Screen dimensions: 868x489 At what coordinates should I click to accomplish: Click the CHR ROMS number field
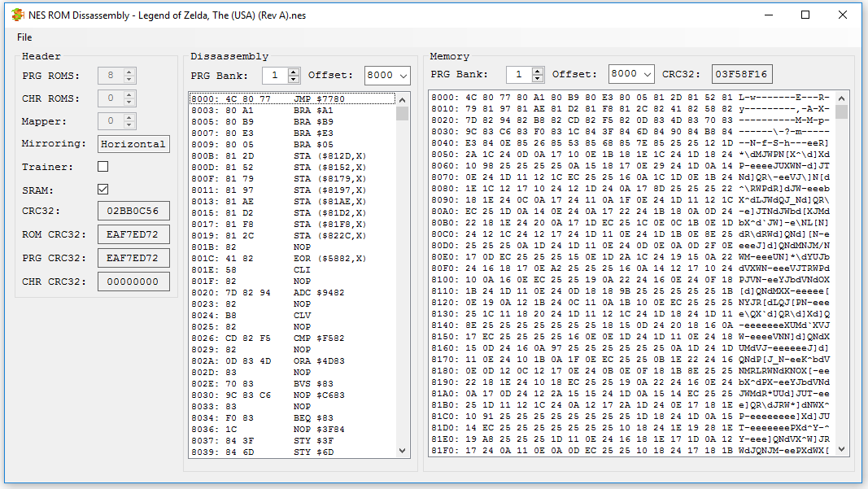(111, 98)
